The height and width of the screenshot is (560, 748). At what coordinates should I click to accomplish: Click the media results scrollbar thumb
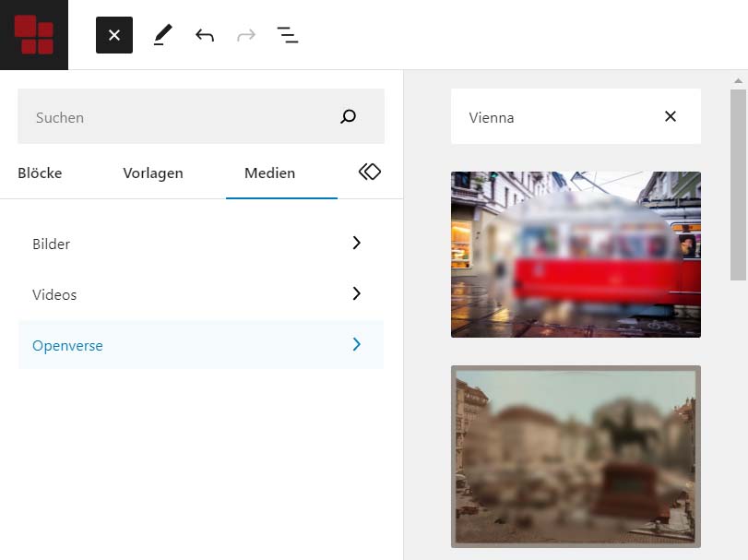pyautogui.click(x=738, y=185)
